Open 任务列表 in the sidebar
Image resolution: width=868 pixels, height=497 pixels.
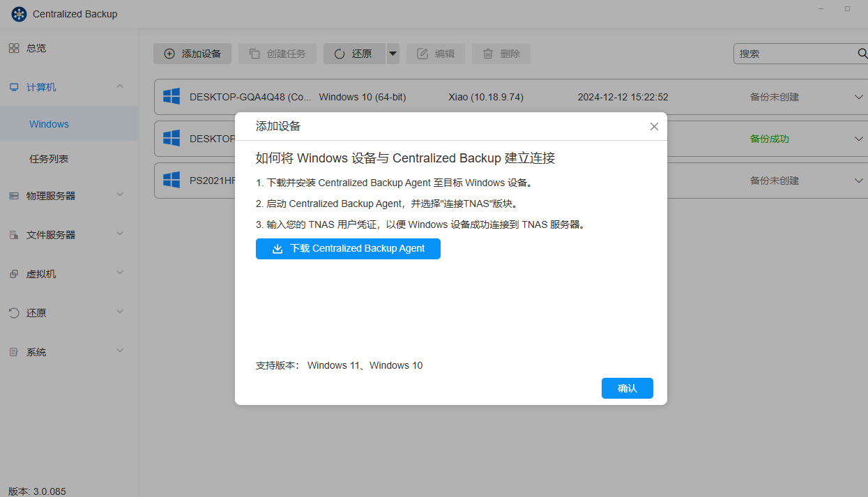coord(49,159)
